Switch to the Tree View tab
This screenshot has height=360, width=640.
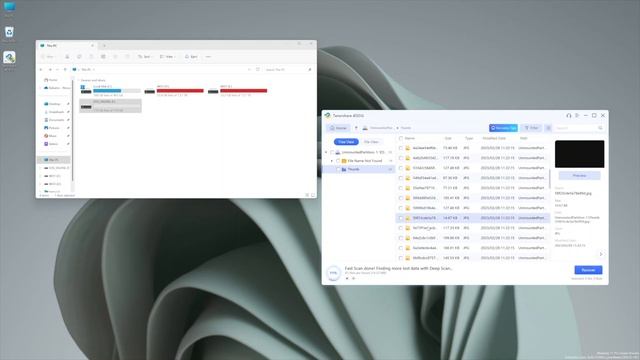346,142
